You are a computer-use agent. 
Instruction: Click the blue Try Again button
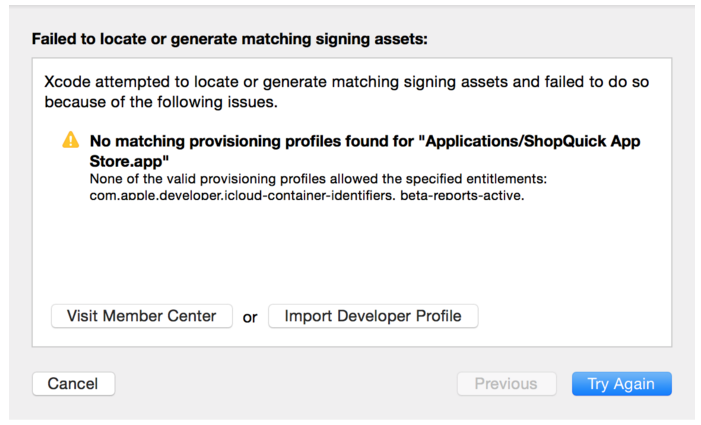tap(621, 383)
